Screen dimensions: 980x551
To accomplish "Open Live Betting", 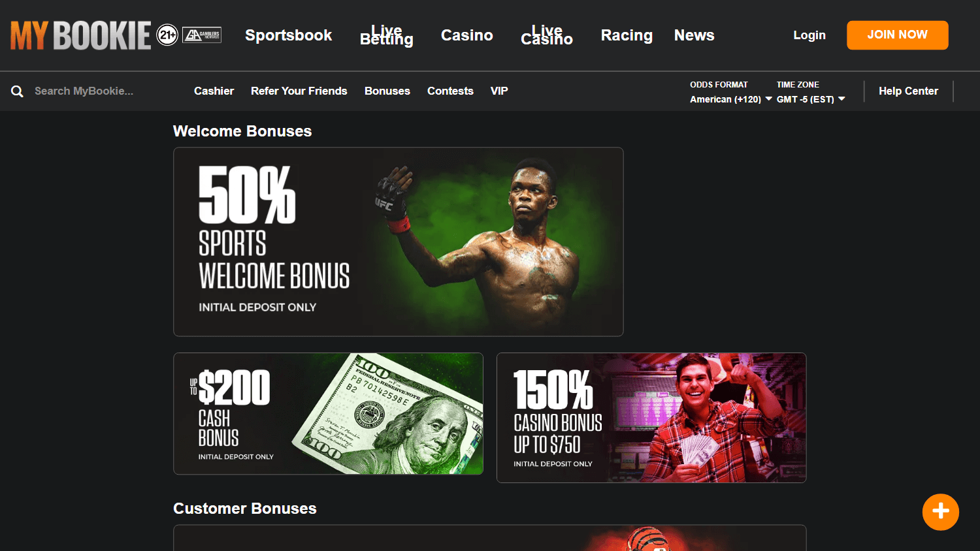I will pyautogui.click(x=387, y=35).
